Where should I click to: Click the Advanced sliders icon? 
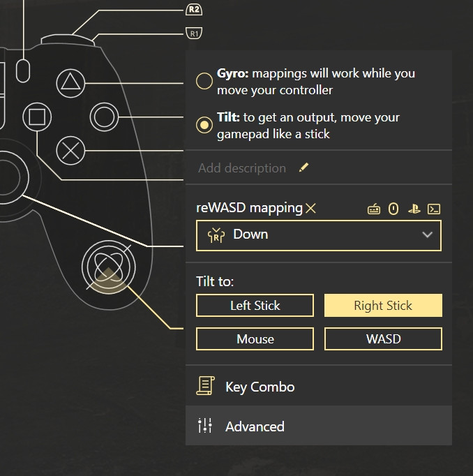tap(205, 426)
